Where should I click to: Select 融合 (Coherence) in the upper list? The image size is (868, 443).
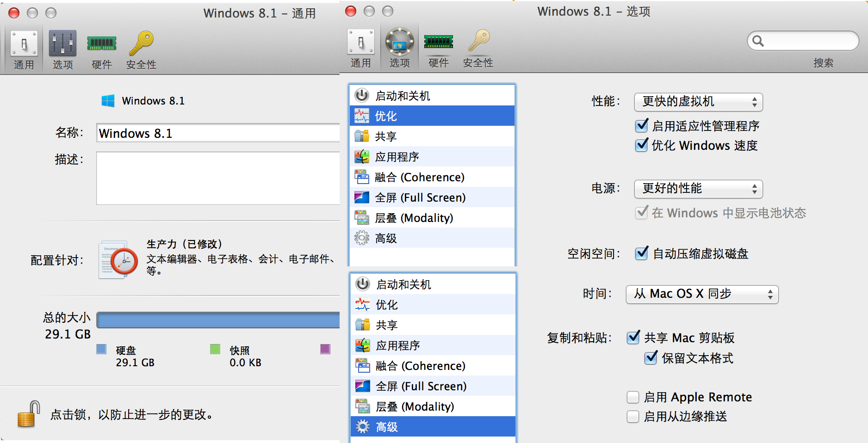[432, 177]
